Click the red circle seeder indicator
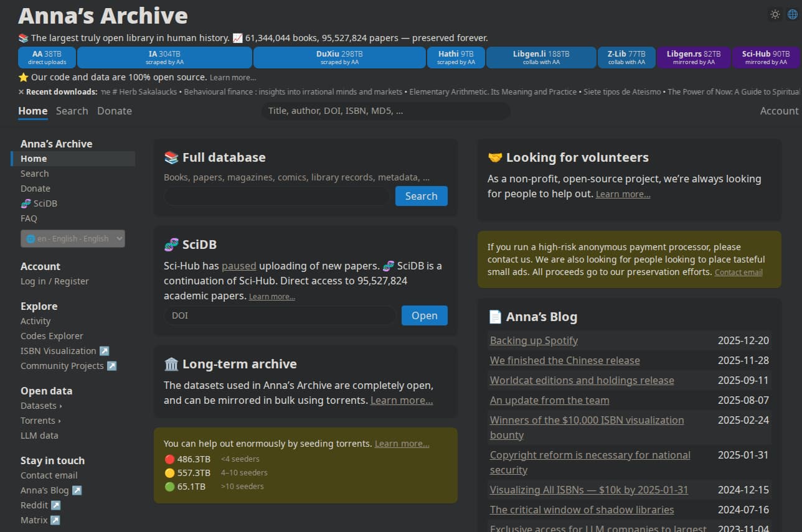Screen dimensions: 802x532 point(169,459)
